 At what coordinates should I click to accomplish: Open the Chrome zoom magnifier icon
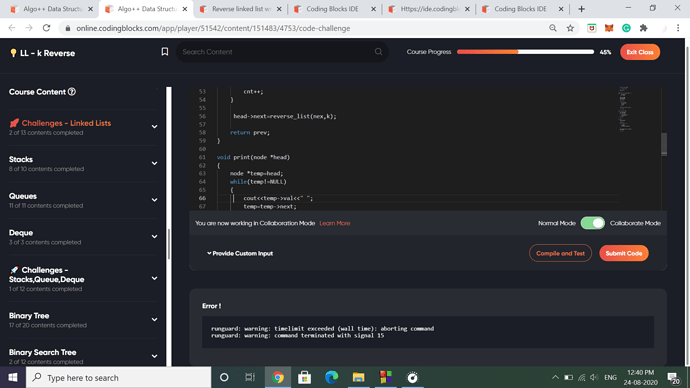[553, 28]
